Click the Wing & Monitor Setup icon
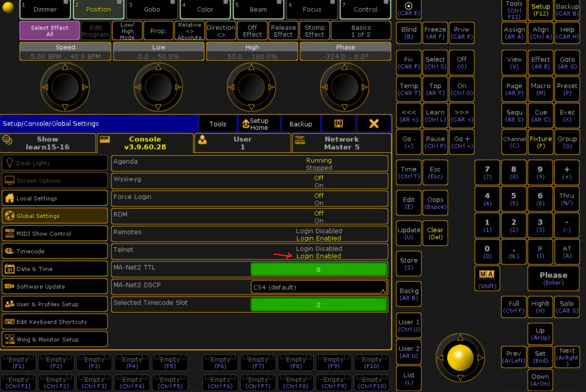This screenshot has width=586, height=392. [x=10, y=339]
